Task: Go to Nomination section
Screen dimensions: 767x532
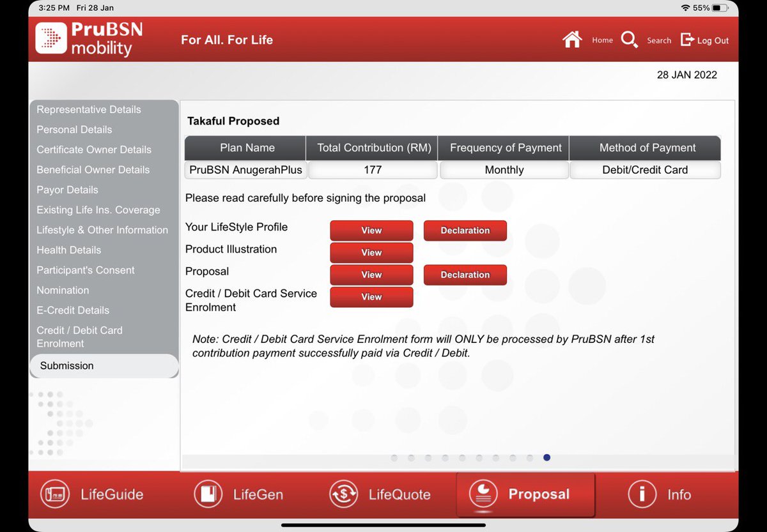Action: coord(63,290)
